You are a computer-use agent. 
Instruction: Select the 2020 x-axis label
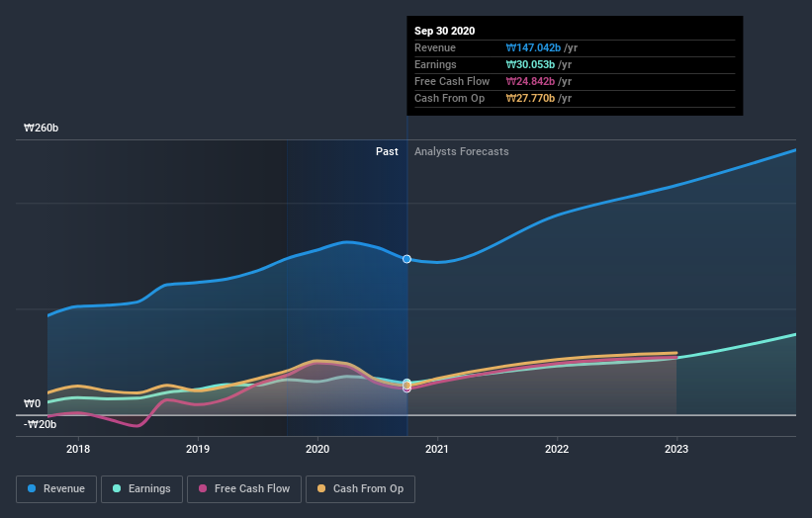pyautogui.click(x=317, y=449)
